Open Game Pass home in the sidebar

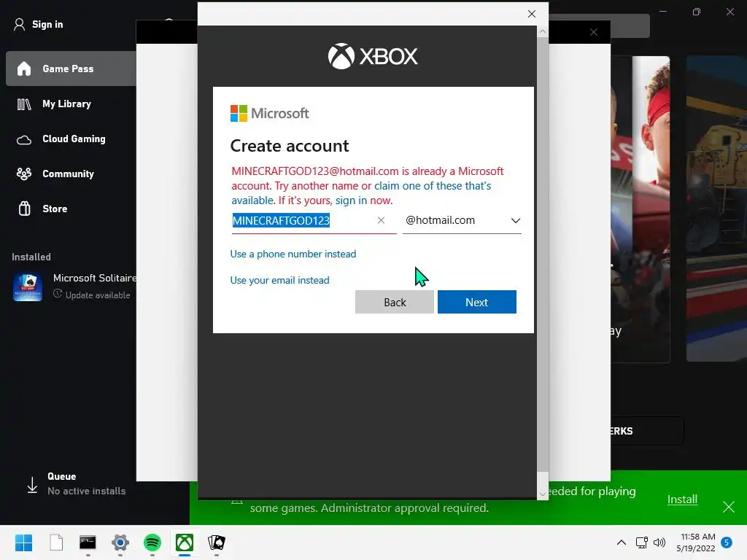[71, 69]
